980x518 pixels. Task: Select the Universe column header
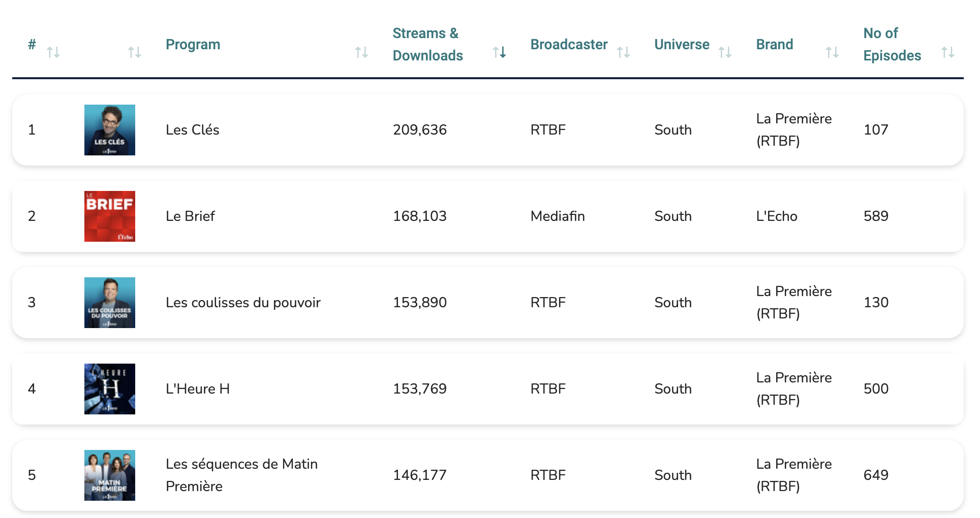pos(682,44)
